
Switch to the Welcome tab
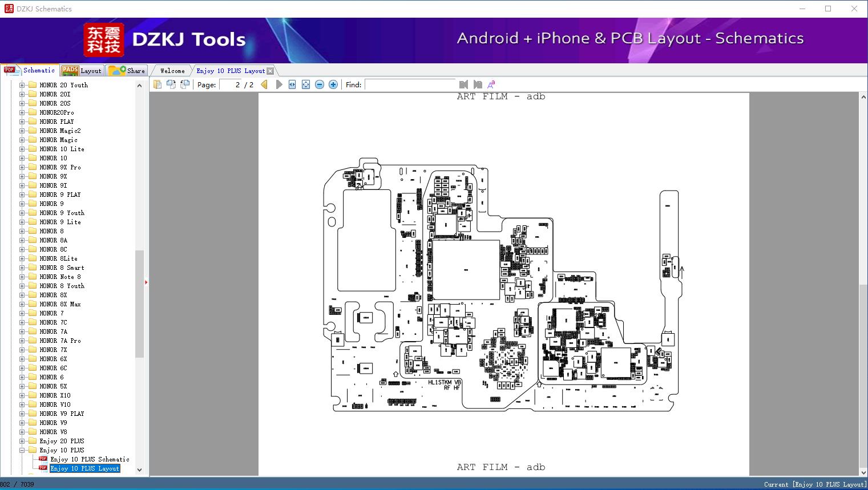(x=172, y=71)
